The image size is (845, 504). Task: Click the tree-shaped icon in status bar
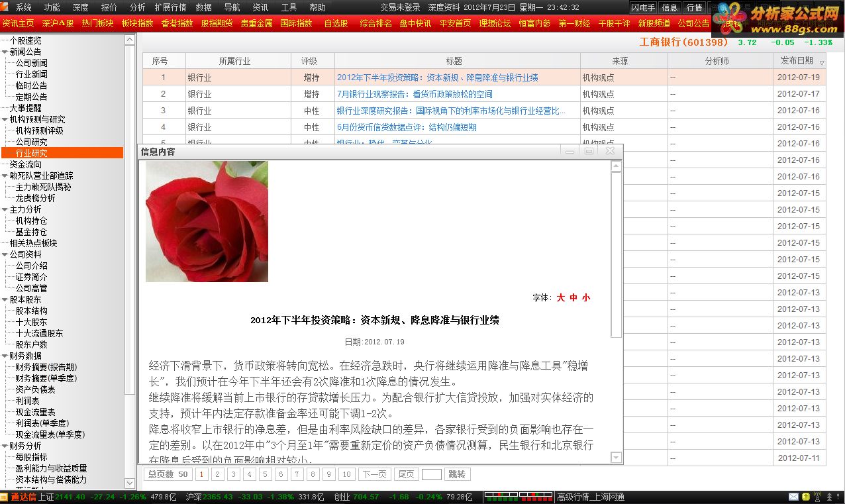click(x=830, y=497)
